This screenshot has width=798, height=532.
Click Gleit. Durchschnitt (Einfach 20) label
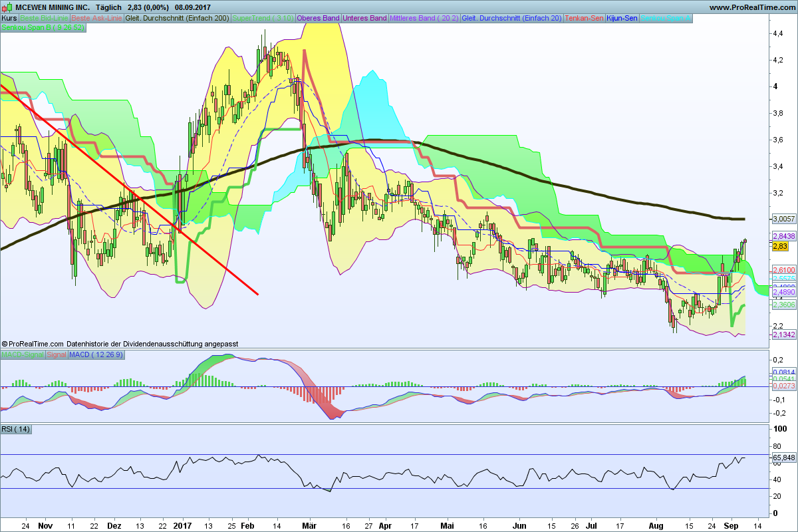511,18
